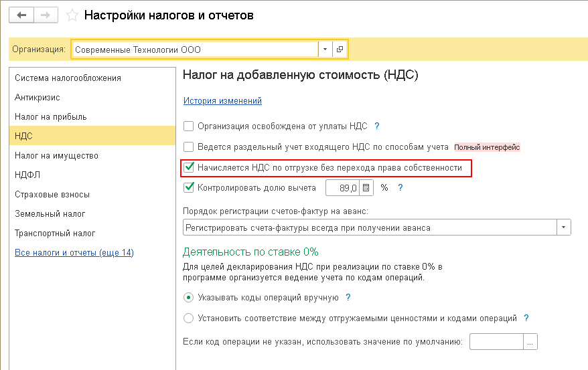Switch to the Налог на прибыль section
The image size is (588, 370).
pos(51,116)
